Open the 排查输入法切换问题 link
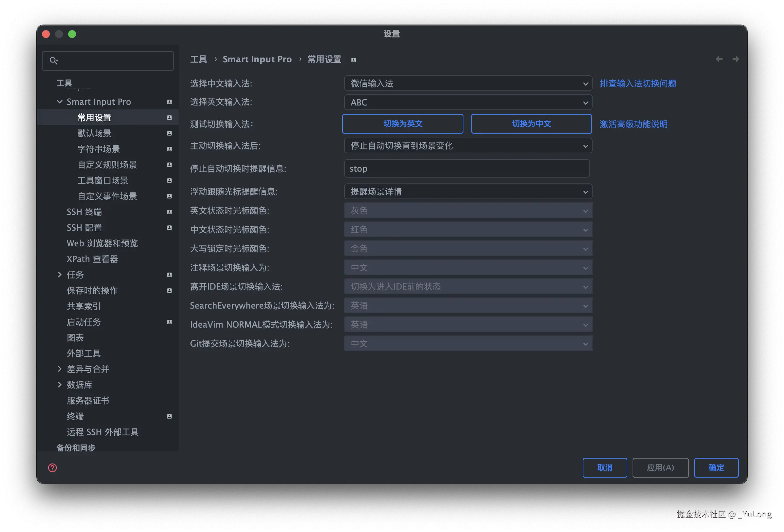 click(637, 83)
